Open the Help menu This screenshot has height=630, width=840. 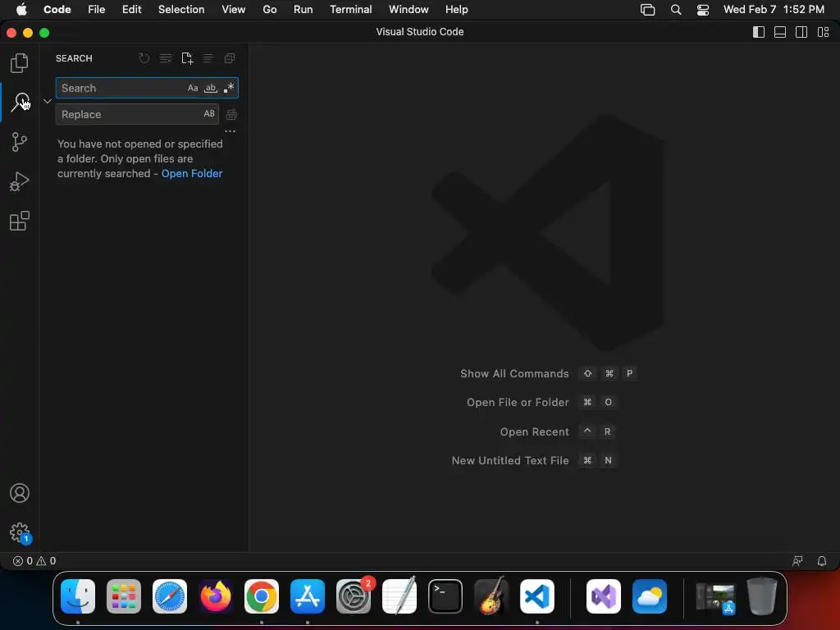[x=456, y=10]
